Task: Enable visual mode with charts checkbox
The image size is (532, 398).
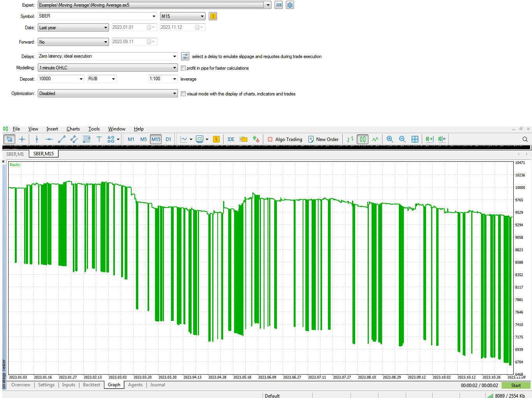Action: coord(183,94)
